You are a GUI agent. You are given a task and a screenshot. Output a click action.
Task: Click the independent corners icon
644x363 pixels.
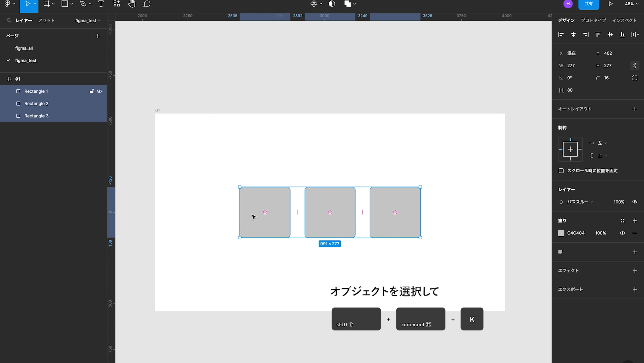(634, 78)
